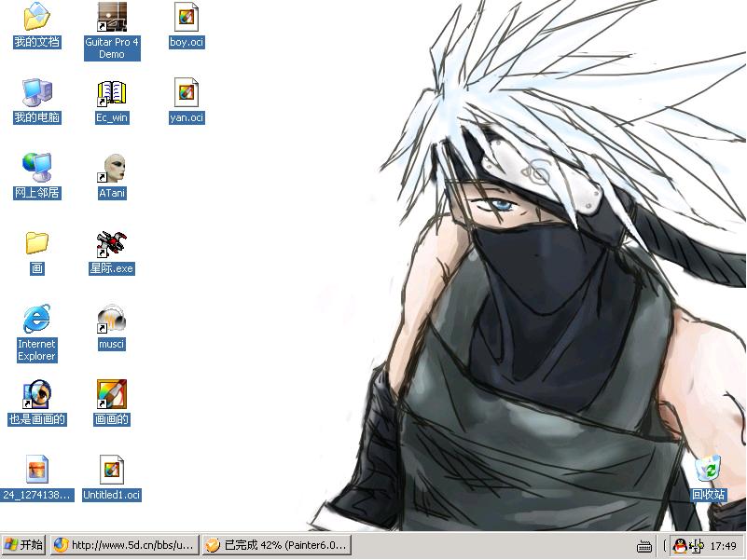Viewport: 747px width, 560px height.
Task: Click the 17:49 system clock
Action: pos(723,546)
